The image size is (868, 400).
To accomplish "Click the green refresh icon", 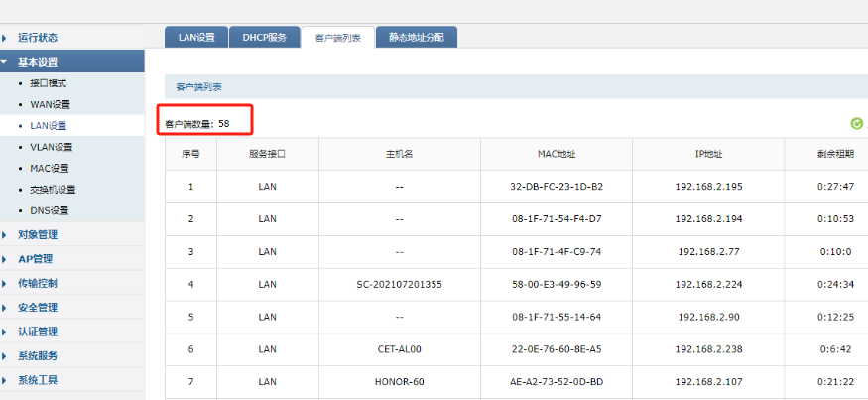I will point(856,124).
